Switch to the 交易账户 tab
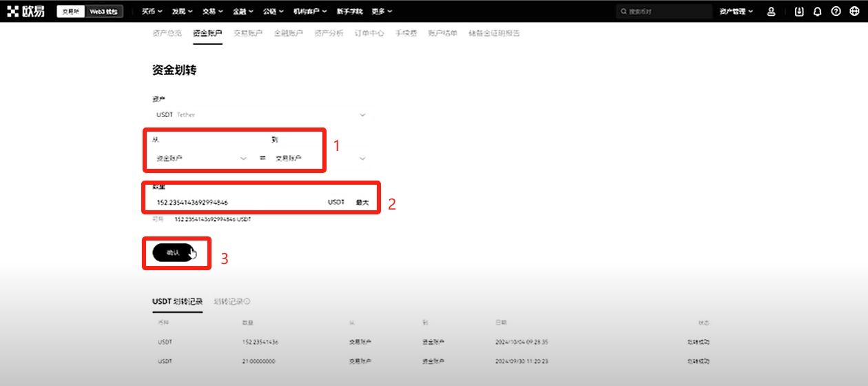Image resolution: width=868 pixels, height=386 pixels. pyautogui.click(x=247, y=33)
